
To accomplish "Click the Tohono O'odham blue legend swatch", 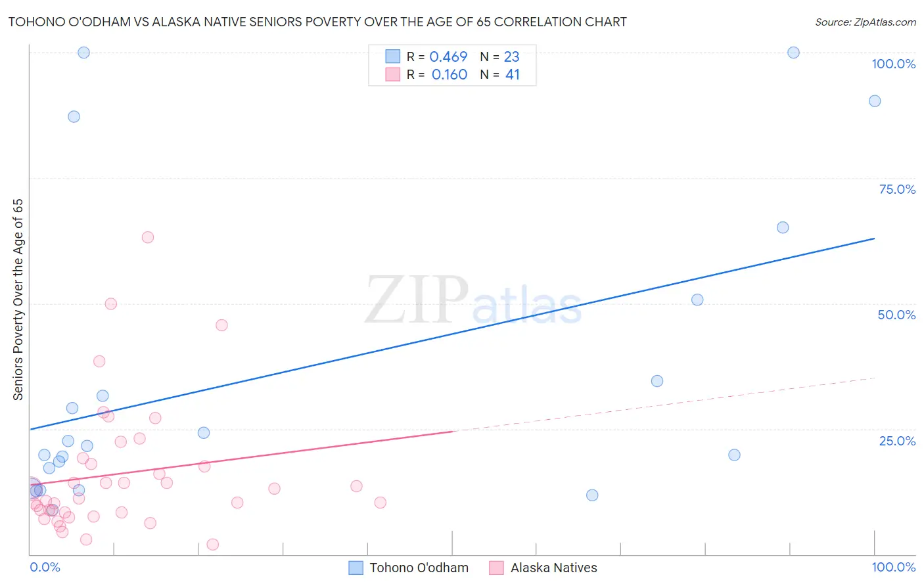I will (356, 568).
